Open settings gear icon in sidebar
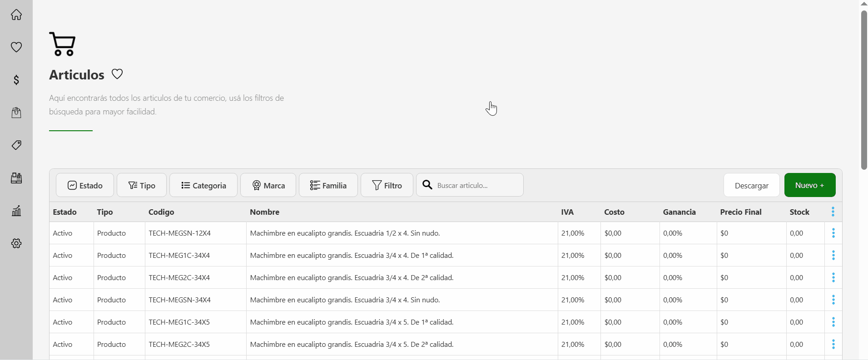This screenshot has width=868, height=360. click(16, 243)
